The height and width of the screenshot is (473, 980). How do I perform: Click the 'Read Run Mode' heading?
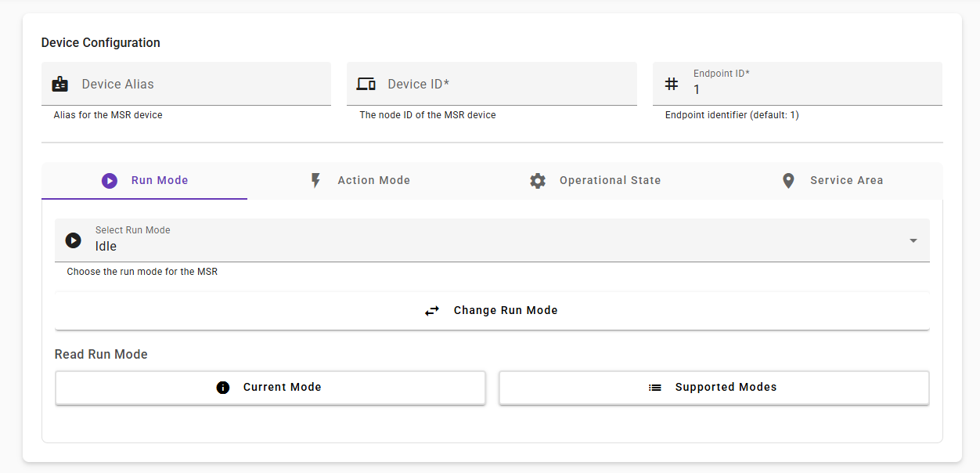click(101, 355)
